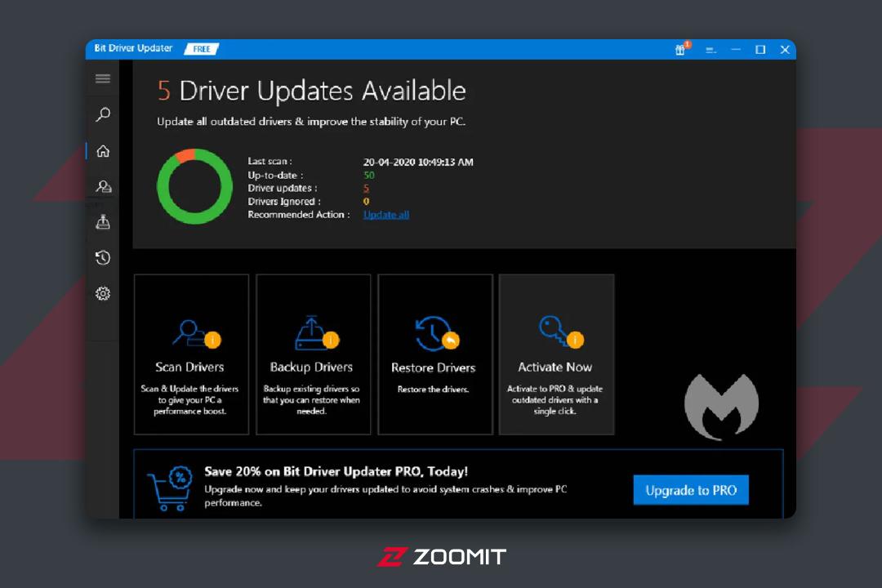Image resolution: width=882 pixels, height=588 pixels.
Task: Close the Bit Driver Updater window
Action: tap(785, 50)
